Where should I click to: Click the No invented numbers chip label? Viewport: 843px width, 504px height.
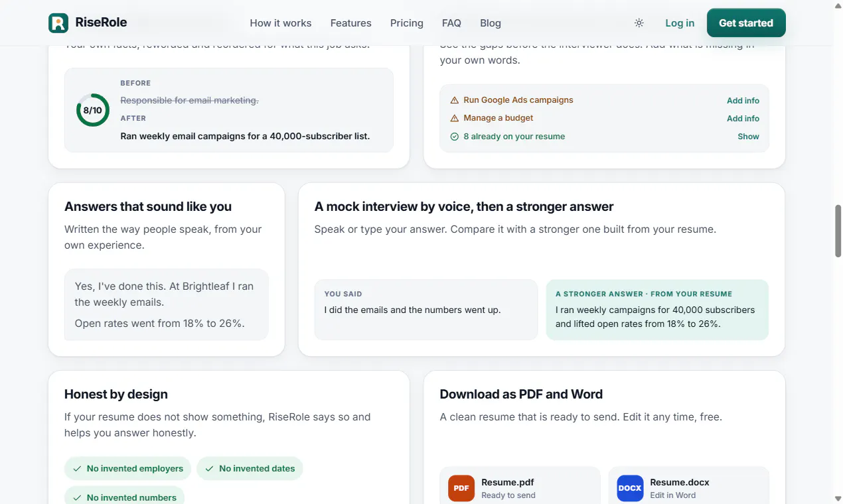pos(131,497)
